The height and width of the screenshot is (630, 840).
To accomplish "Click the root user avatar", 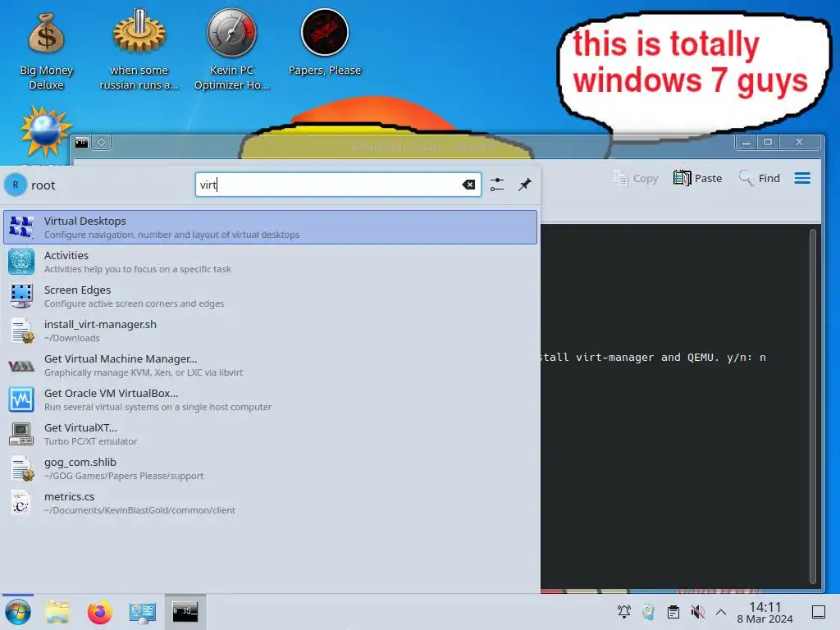I will [x=16, y=185].
